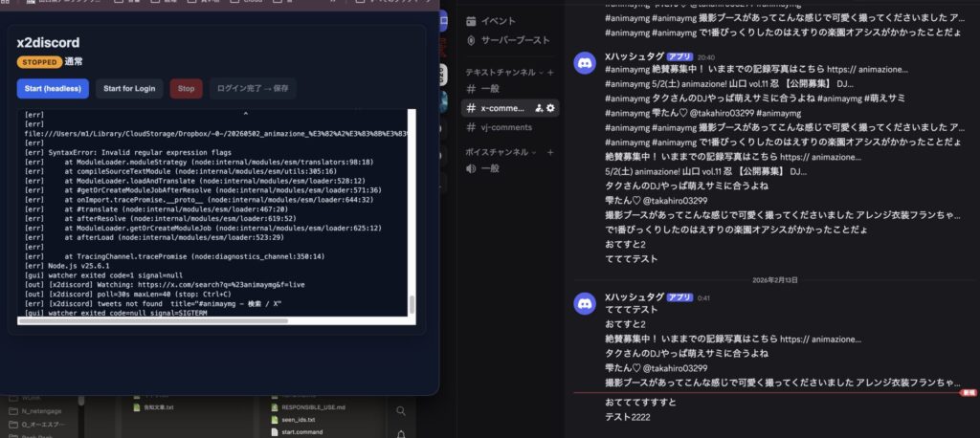This screenshot has height=438, width=980.
Task: Click the boost gem icon beside サーバーブースト
Action: click(471, 40)
